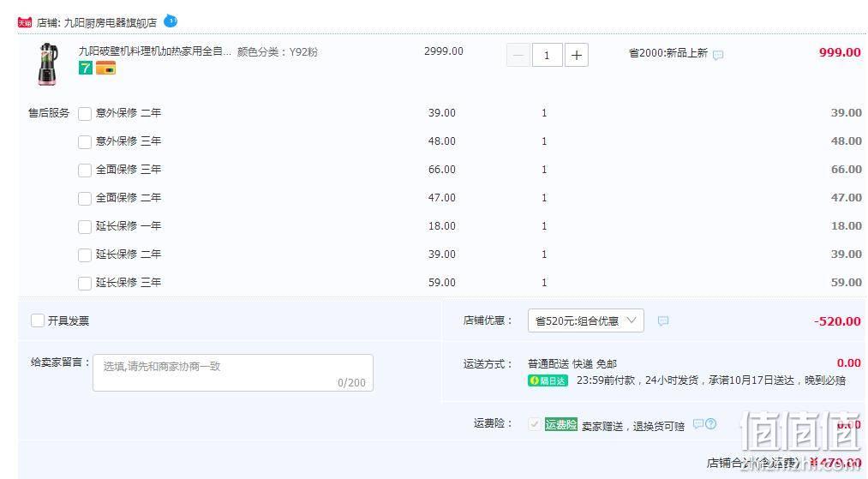Viewport: 868px width, 479px height.
Task: Click the original price 2999.00
Action: click(443, 51)
